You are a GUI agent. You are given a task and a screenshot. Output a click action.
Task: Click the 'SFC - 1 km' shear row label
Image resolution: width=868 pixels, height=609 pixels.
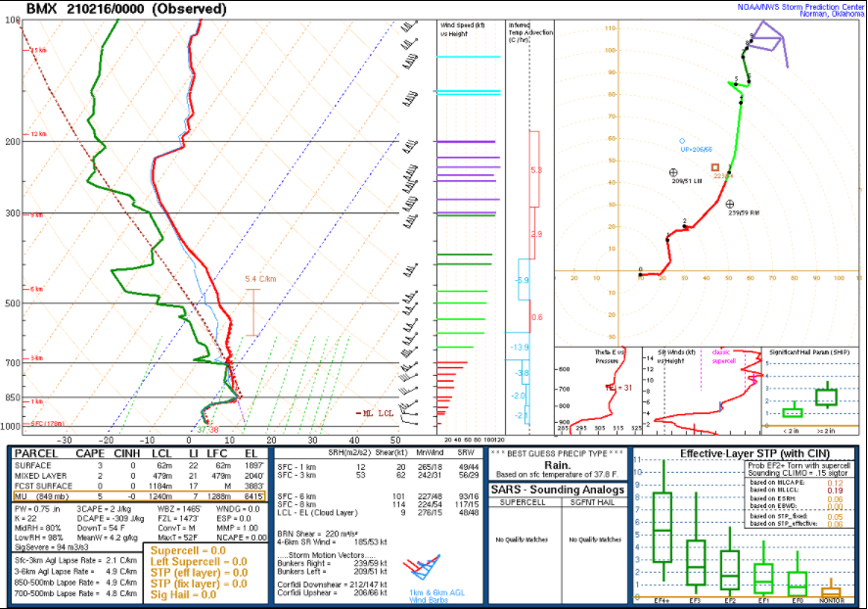coord(297,467)
